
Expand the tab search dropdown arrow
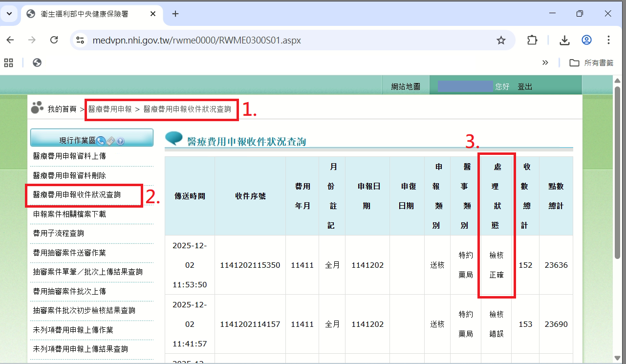[9, 14]
